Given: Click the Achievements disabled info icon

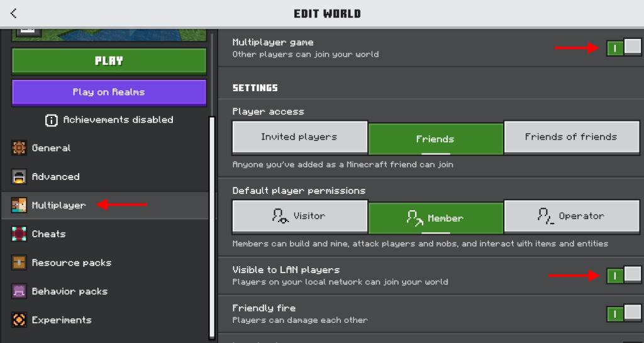Looking at the screenshot, I should coord(52,120).
